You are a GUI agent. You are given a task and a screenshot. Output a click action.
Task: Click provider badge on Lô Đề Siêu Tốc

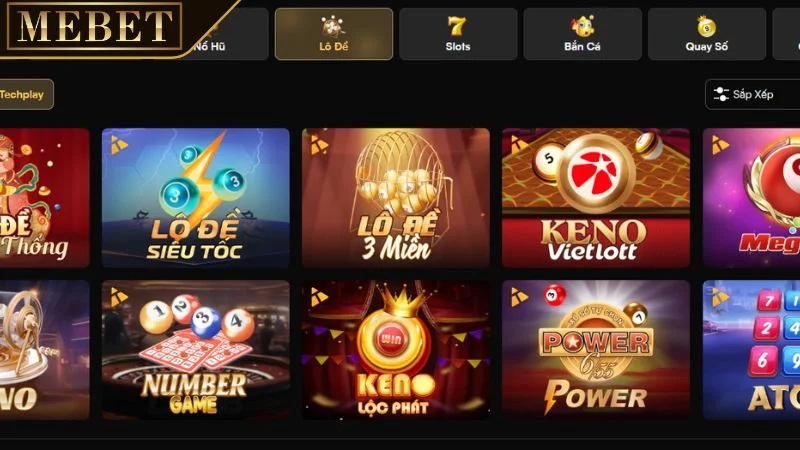point(119,145)
